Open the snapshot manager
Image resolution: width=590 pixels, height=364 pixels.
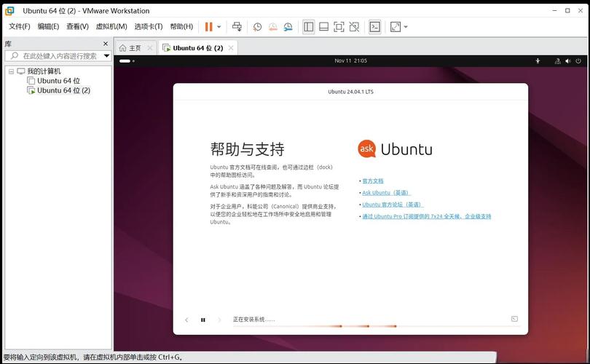tap(288, 27)
